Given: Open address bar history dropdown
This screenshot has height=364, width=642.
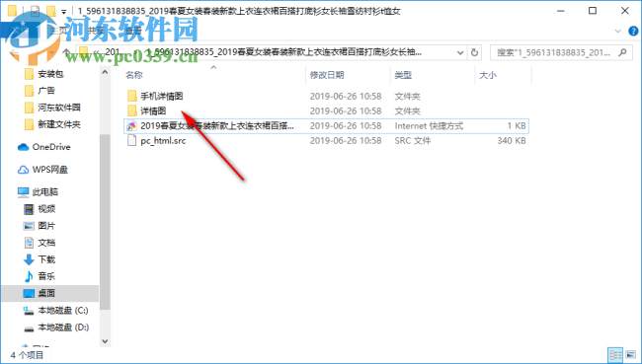Looking at the screenshot, I should 460,52.
